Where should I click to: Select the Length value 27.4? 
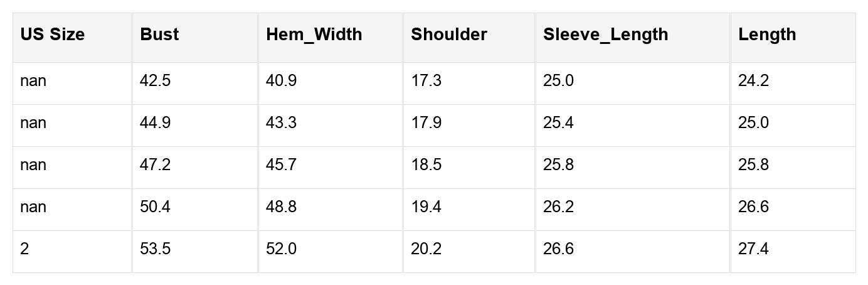753,249
